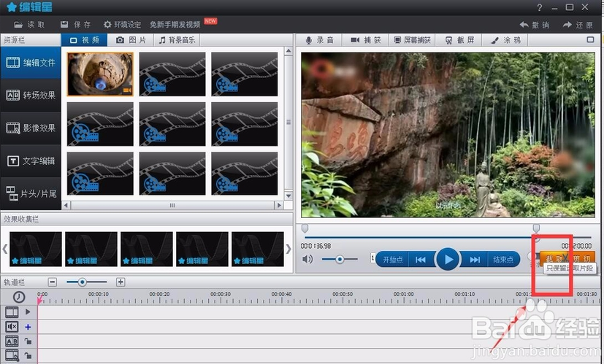The height and width of the screenshot is (364, 604).
Task: Toggle the preview volume speaker mute
Action: (x=307, y=259)
